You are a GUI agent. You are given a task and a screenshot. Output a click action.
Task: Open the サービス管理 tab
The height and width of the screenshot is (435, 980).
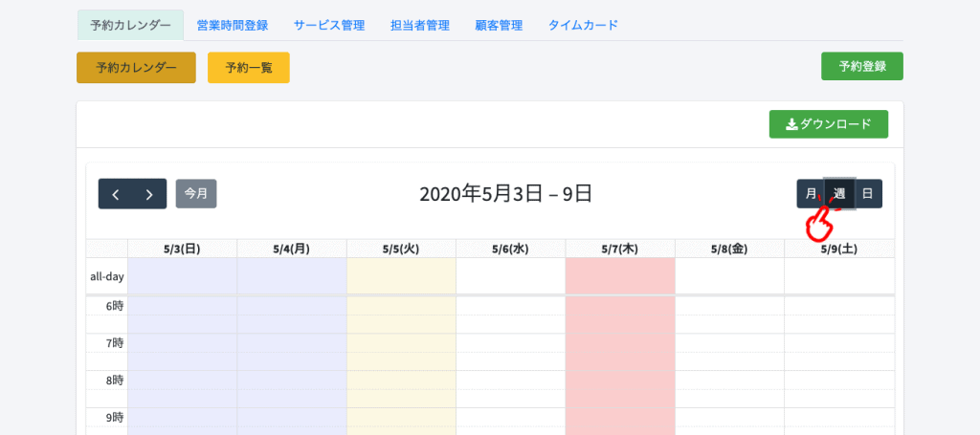(329, 26)
